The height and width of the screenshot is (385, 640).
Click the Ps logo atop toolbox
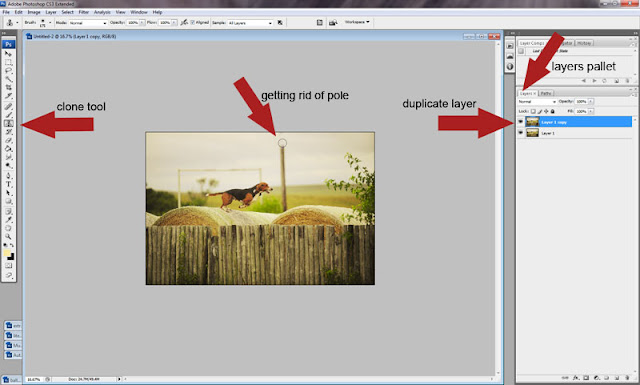click(8, 44)
